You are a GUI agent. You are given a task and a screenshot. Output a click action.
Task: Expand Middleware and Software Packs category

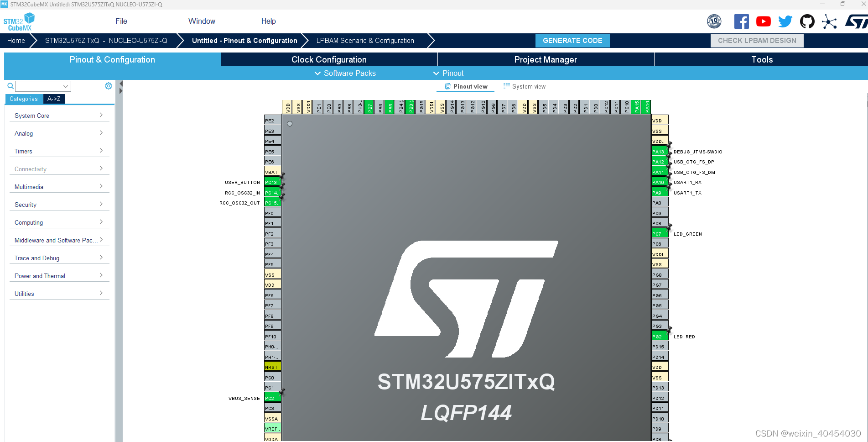tap(59, 240)
